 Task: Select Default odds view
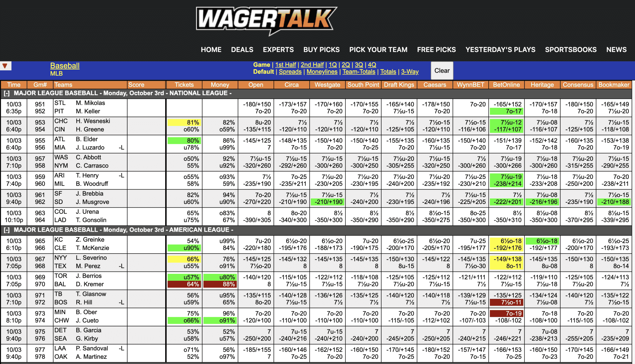point(263,72)
